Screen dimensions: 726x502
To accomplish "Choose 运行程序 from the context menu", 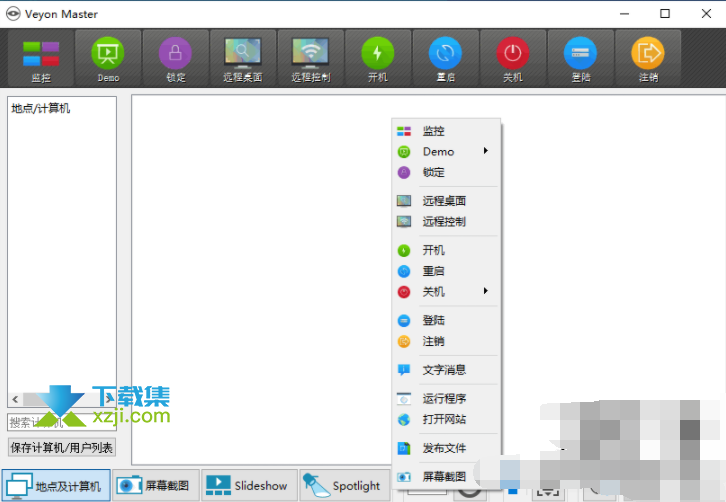I will click(x=444, y=399).
